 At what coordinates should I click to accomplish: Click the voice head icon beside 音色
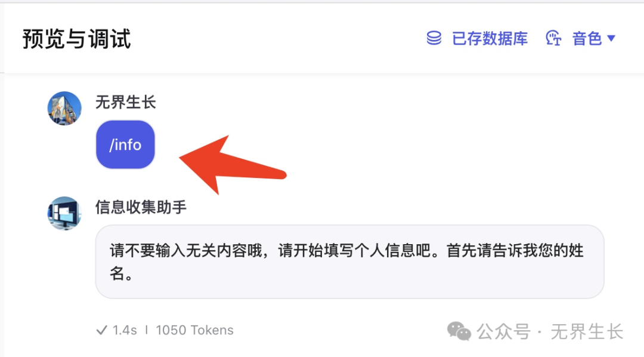553,38
